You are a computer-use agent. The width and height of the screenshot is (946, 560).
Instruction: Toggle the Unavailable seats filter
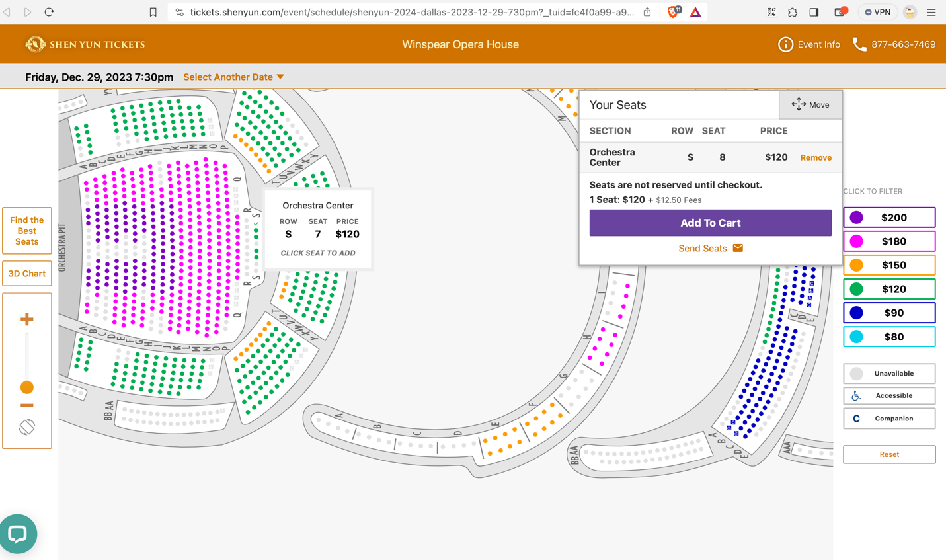tap(889, 374)
